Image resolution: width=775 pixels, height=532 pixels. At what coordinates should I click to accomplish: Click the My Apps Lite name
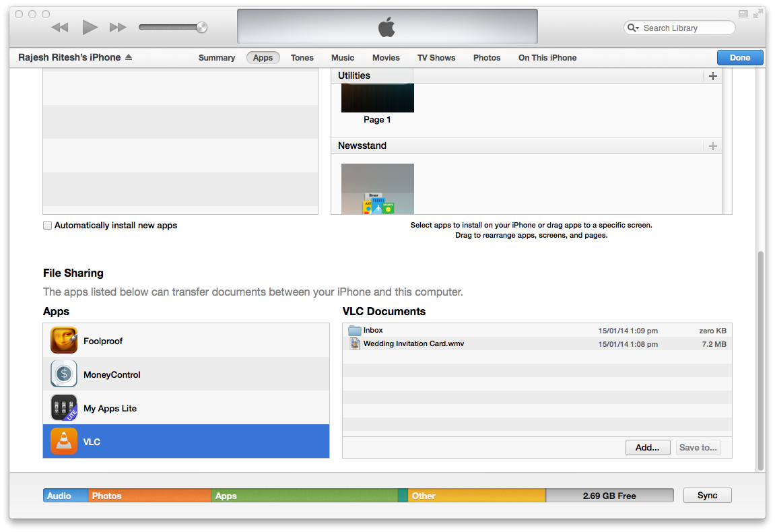coord(110,408)
